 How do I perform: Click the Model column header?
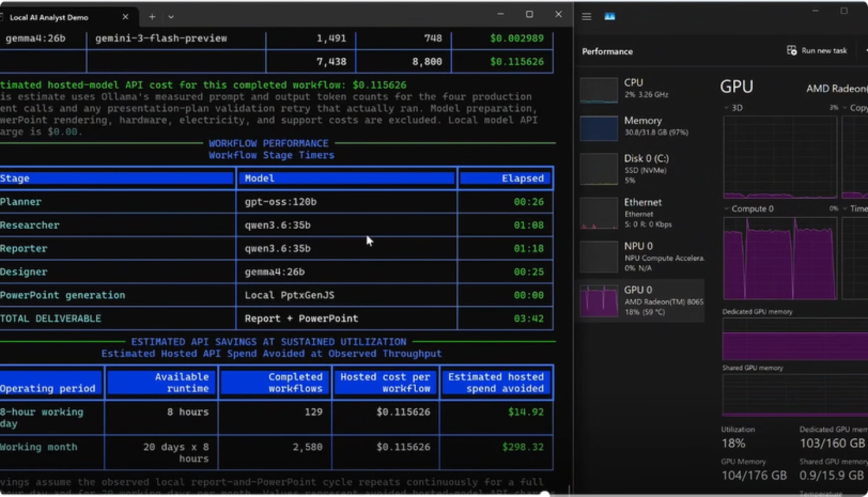point(347,178)
